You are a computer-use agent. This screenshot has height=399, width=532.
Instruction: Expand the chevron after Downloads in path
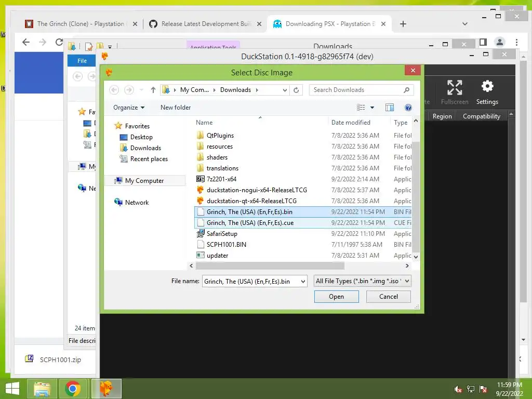(257, 90)
